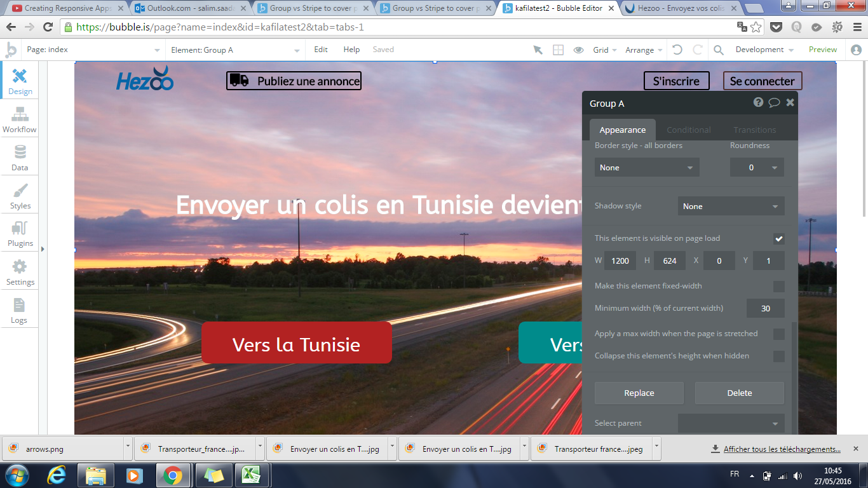Screen dimensions: 868x488
Task: Open the Grid dropdown
Action: pos(605,50)
